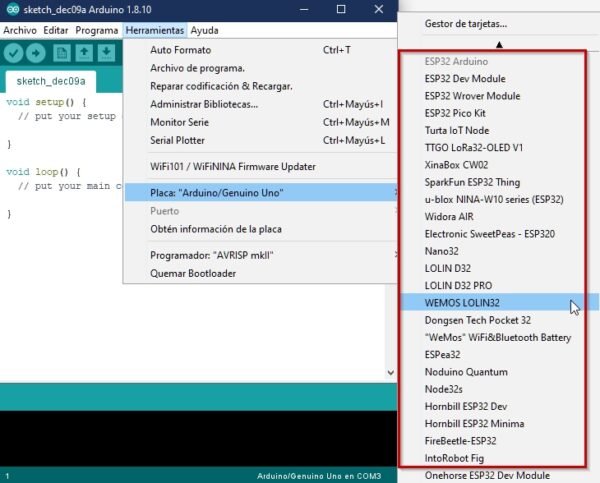Viewport: 600px width, 483px height.
Task: Open Administrar Bibliotecas
Action: 260,104
